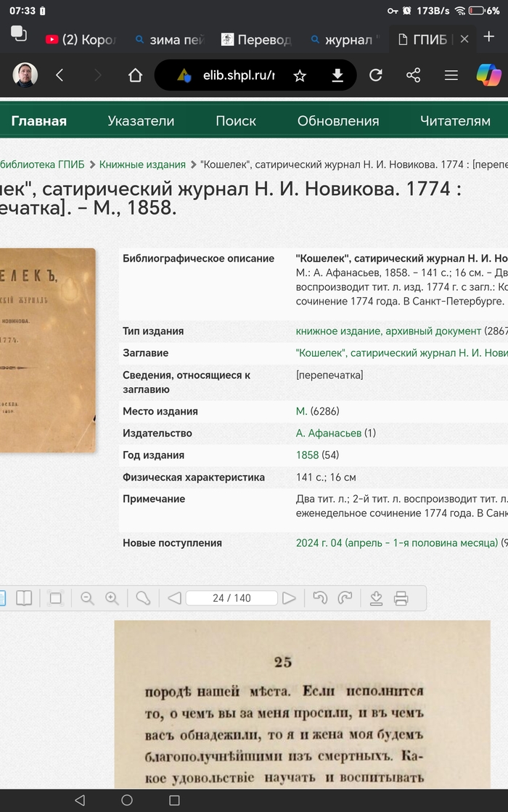Rotate page clockwise in viewer
508x812 pixels.
coord(345,598)
